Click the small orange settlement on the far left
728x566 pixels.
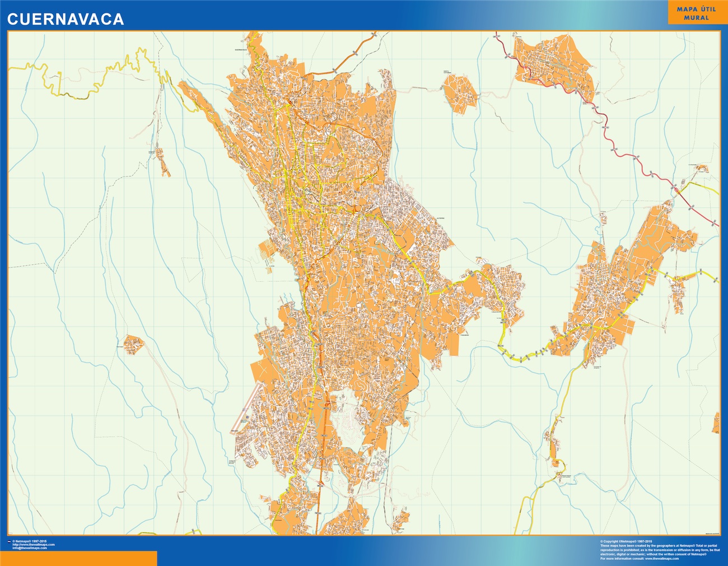(x=133, y=344)
